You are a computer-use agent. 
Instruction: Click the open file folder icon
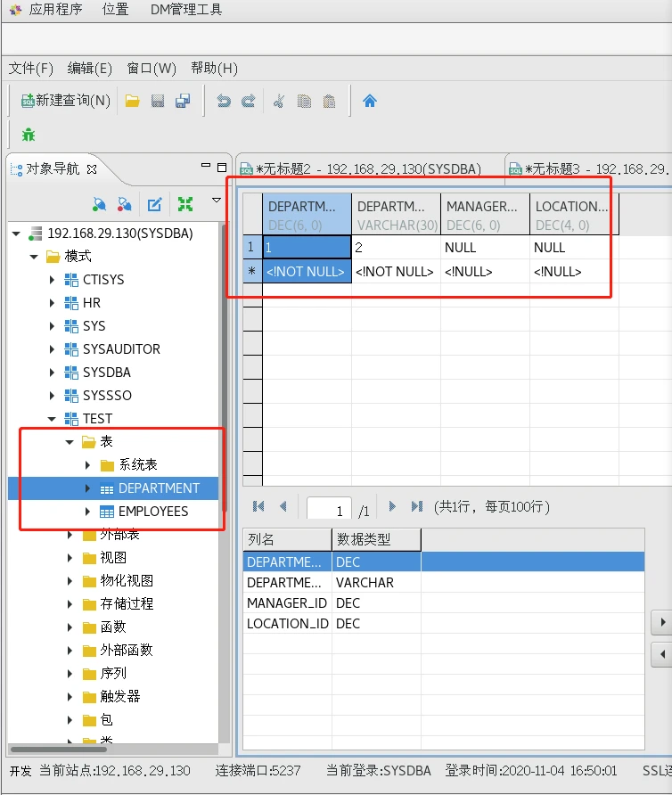(x=133, y=101)
